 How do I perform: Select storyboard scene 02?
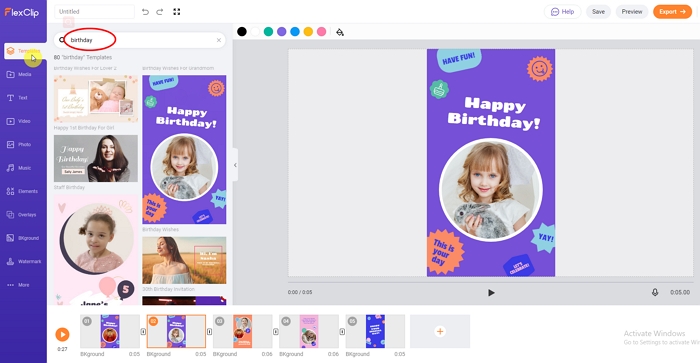176,331
